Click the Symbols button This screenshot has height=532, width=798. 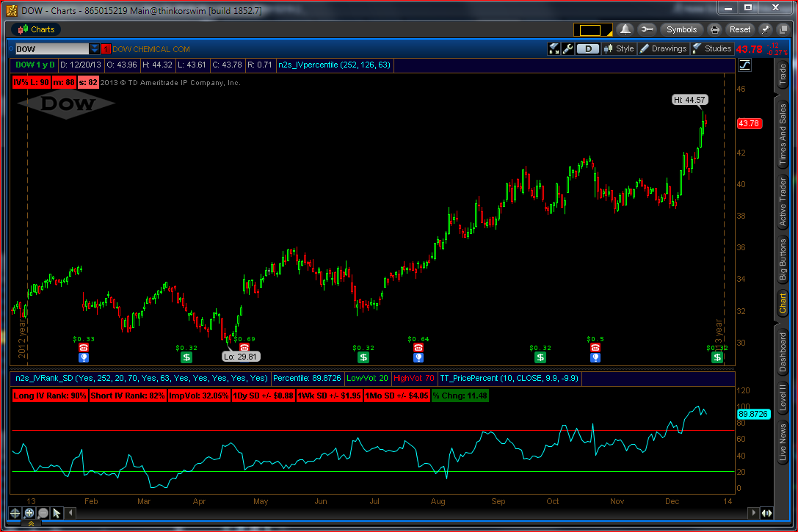681,29
